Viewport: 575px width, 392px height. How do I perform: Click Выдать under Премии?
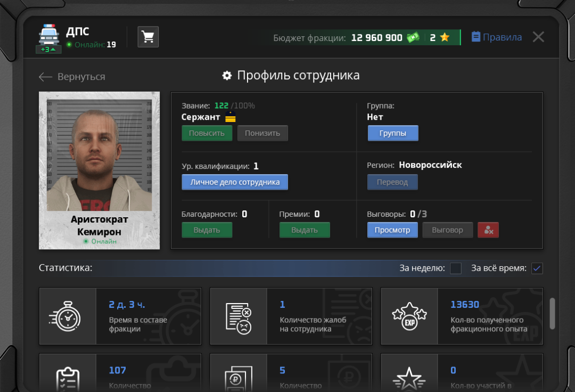pos(305,230)
